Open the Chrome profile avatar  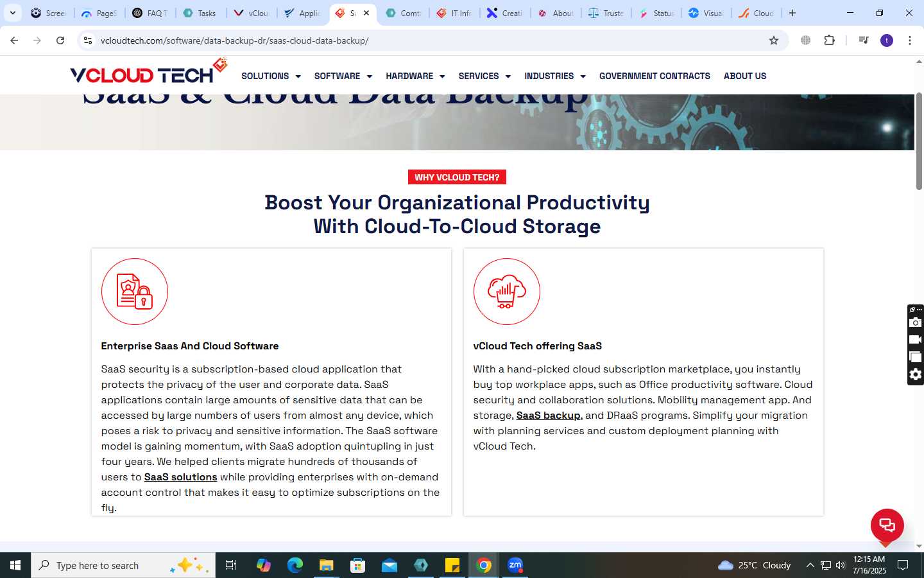pyautogui.click(x=887, y=40)
